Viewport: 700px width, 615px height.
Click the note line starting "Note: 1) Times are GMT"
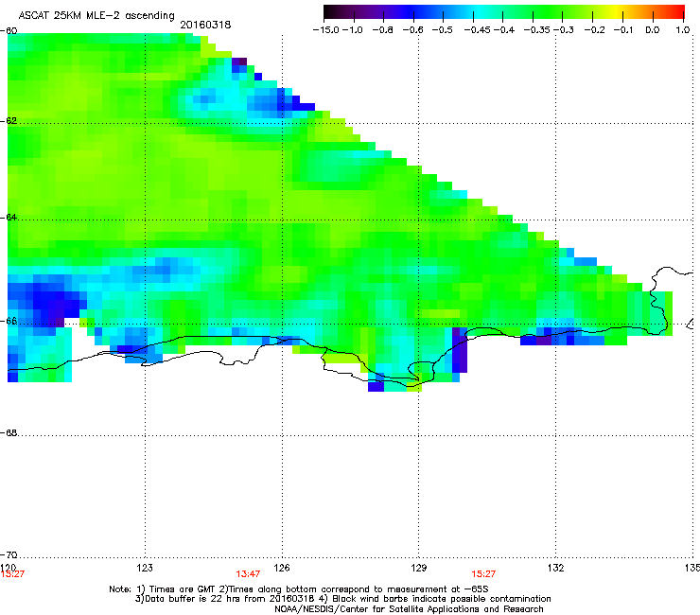point(299,589)
